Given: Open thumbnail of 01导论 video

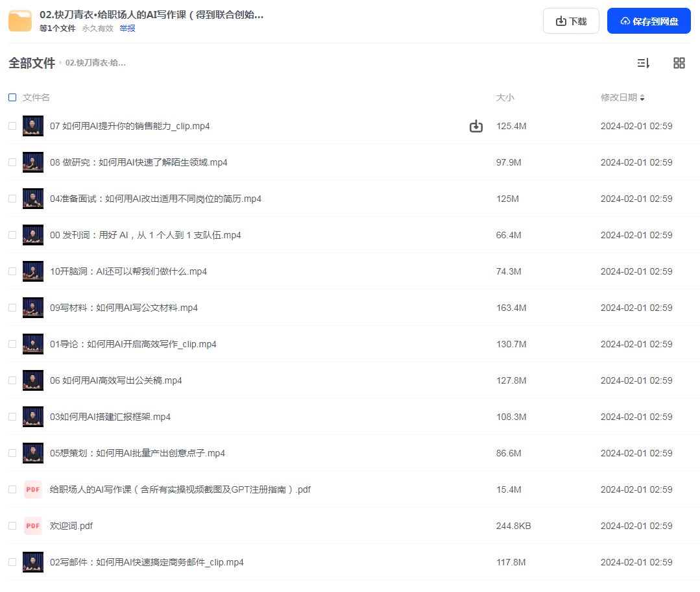Looking at the screenshot, I should [33, 344].
